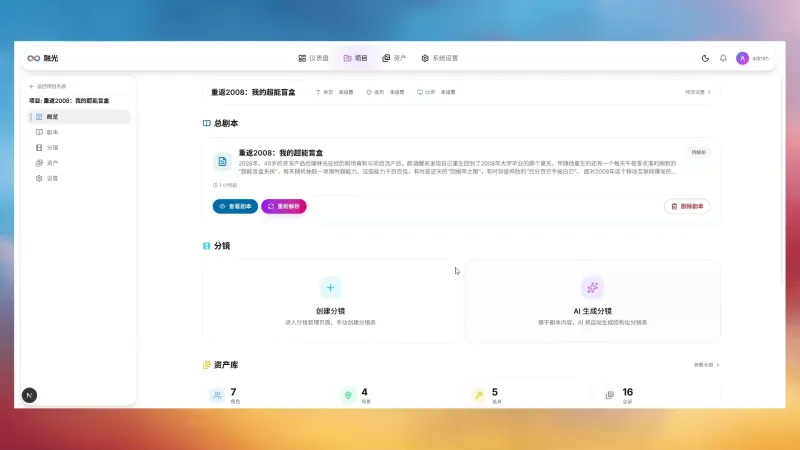Open 系统设置 in top navigation
The image size is (800, 450).
tap(440, 58)
